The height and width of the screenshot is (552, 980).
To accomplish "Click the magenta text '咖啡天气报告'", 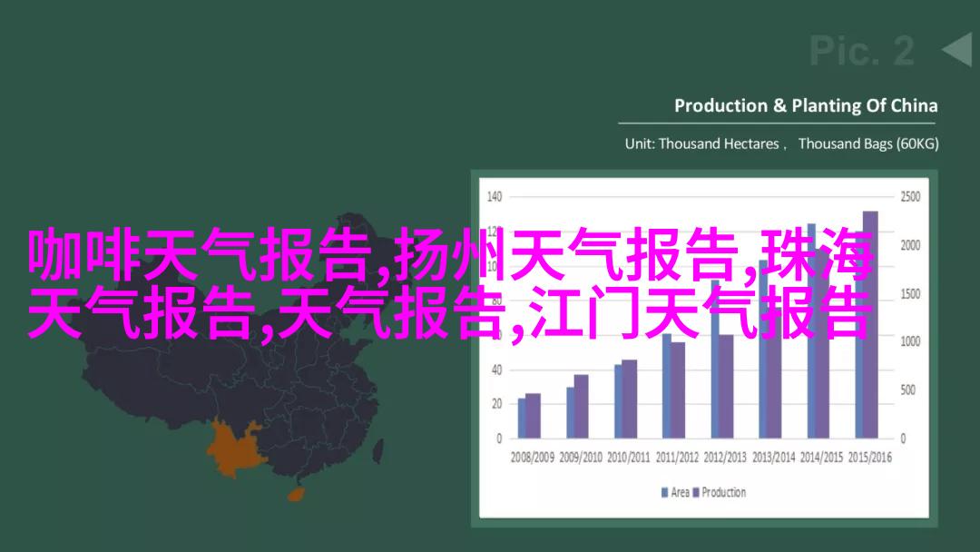I will coord(200,255).
